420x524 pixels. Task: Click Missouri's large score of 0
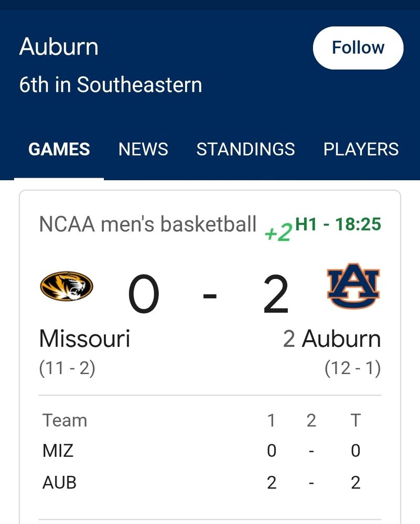(144, 295)
